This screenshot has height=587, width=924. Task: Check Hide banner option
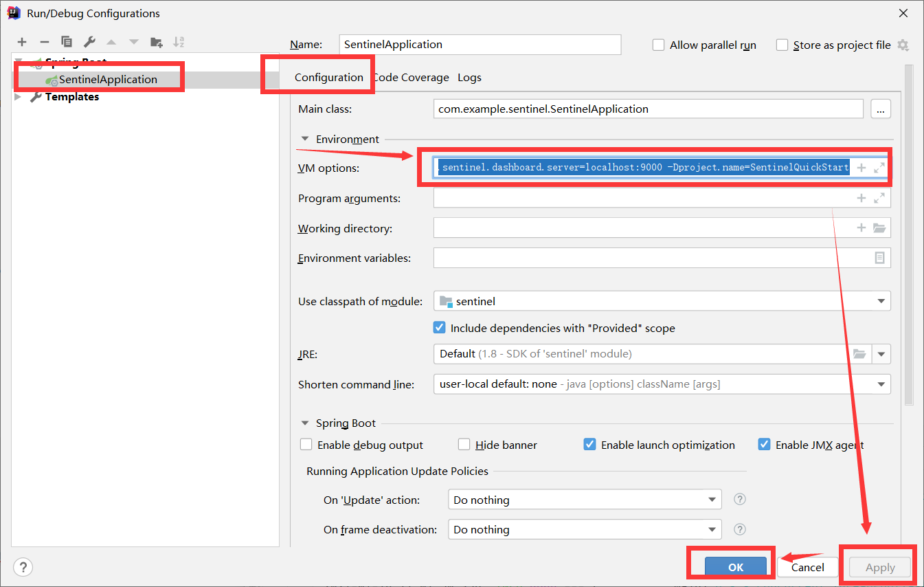click(464, 445)
